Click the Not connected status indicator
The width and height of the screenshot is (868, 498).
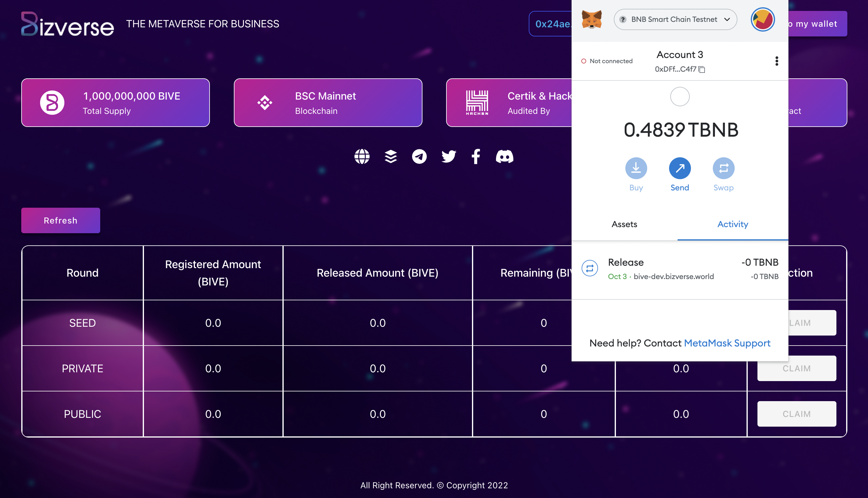[607, 61]
